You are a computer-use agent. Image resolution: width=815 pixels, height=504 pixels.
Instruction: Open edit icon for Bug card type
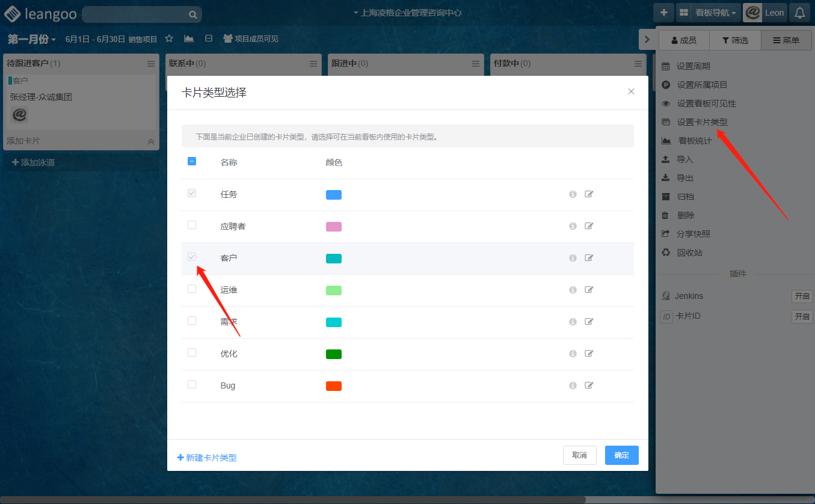pos(589,386)
